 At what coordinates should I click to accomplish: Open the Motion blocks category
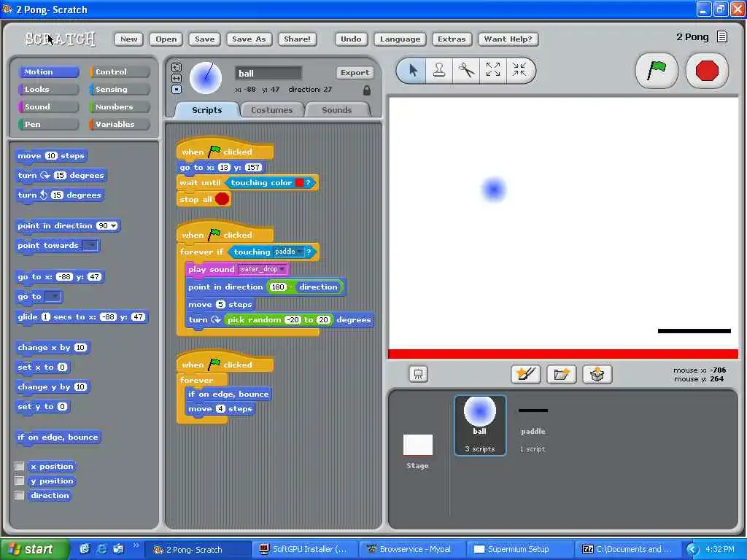[48, 72]
